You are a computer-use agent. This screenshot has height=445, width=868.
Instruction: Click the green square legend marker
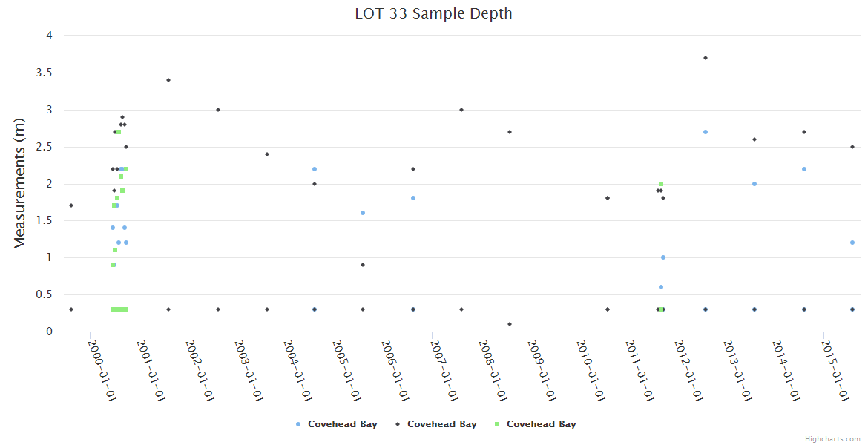click(x=497, y=424)
